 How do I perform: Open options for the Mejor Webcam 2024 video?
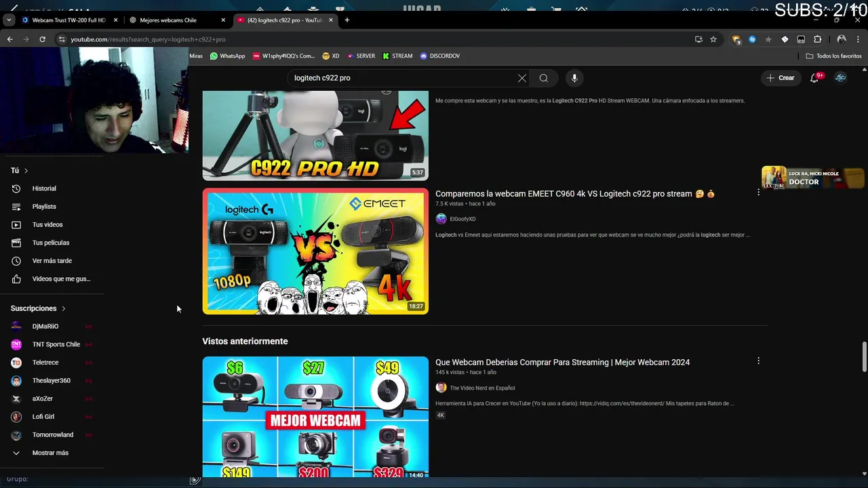[x=758, y=361]
